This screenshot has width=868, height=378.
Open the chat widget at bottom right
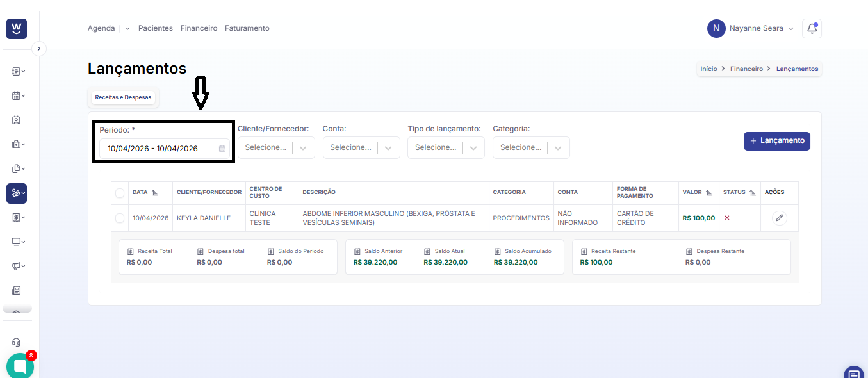tap(853, 374)
